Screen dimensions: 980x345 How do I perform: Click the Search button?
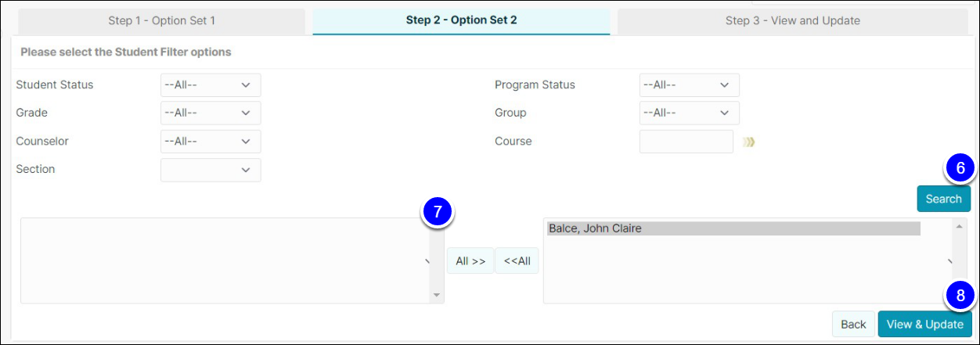tap(943, 199)
